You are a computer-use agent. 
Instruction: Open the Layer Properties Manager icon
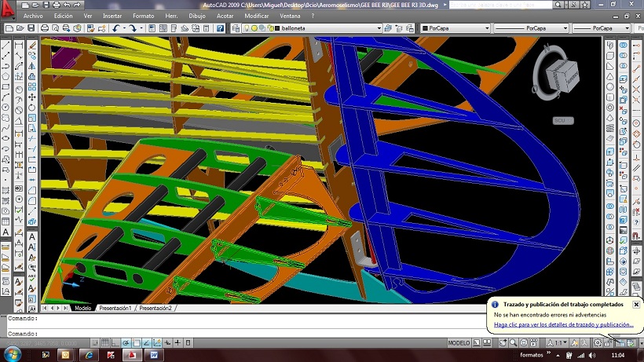click(x=236, y=28)
